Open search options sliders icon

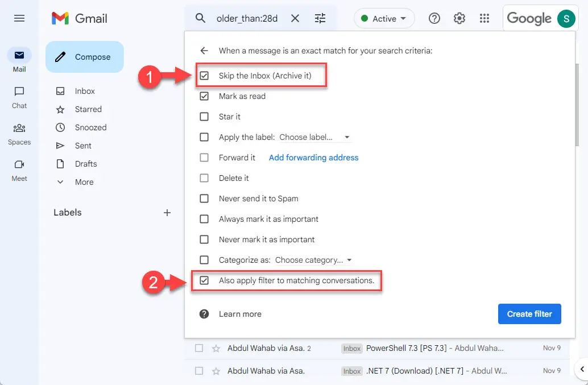pyautogui.click(x=320, y=18)
